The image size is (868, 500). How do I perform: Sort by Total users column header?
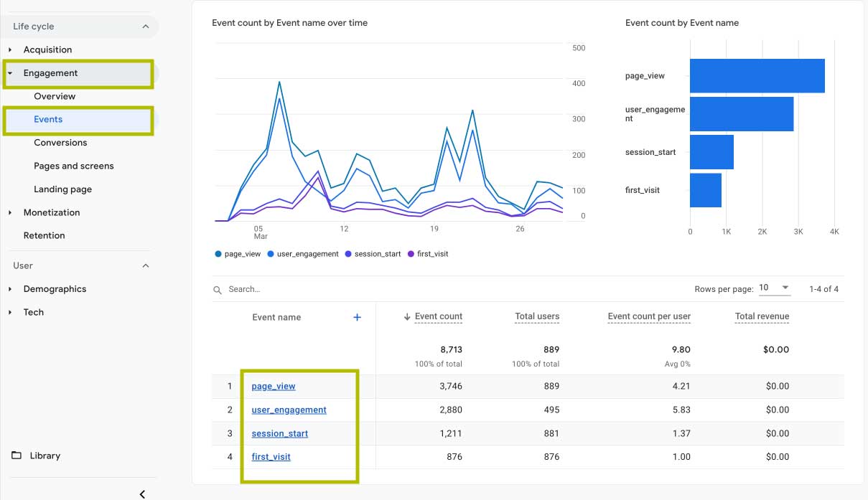click(x=536, y=316)
